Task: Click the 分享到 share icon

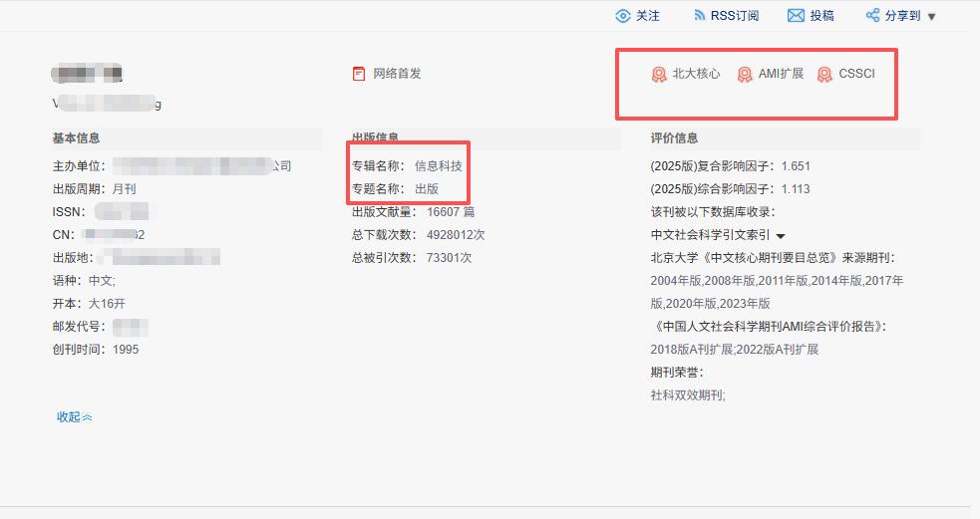Action: tap(872, 16)
